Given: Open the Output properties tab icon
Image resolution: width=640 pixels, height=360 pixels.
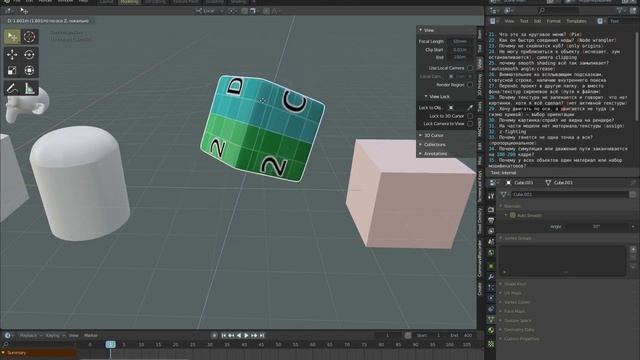Looking at the screenshot, I should 491,220.
